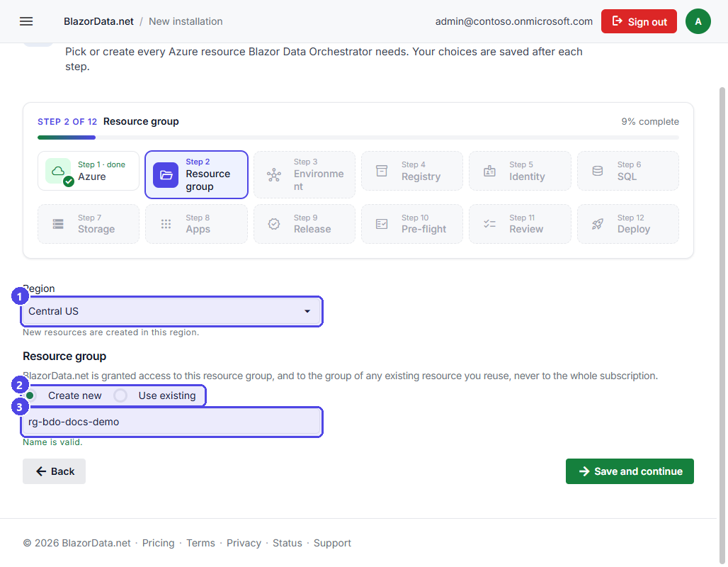Click the user avatar letter A
This screenshot has width=728, height=567.
pyautogui.click(x=698, y=21)
